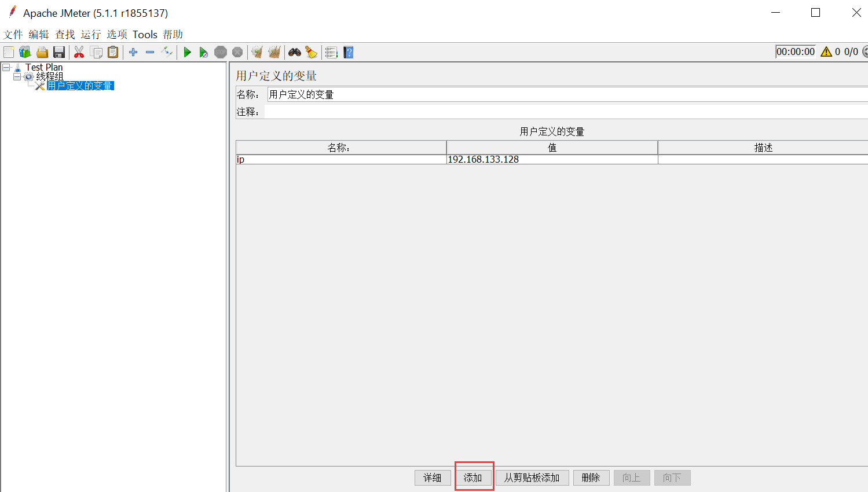Expand all nodes with plus icon
The height and width of the screenshot is (492, 868).
click(133, 52)
